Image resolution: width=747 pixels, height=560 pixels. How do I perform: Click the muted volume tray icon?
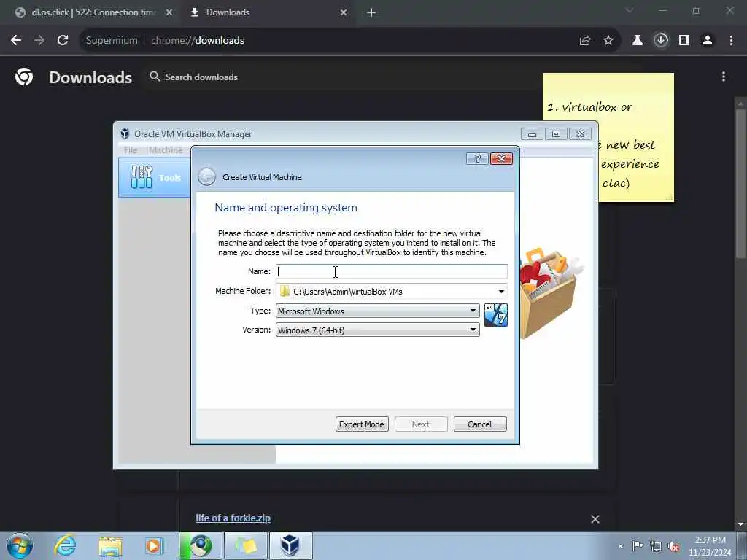673,546
